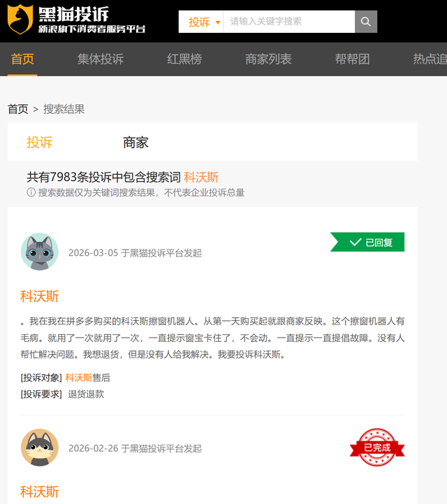
Task: Go to the 首页 navigation tab
Action: click(22, 59)
